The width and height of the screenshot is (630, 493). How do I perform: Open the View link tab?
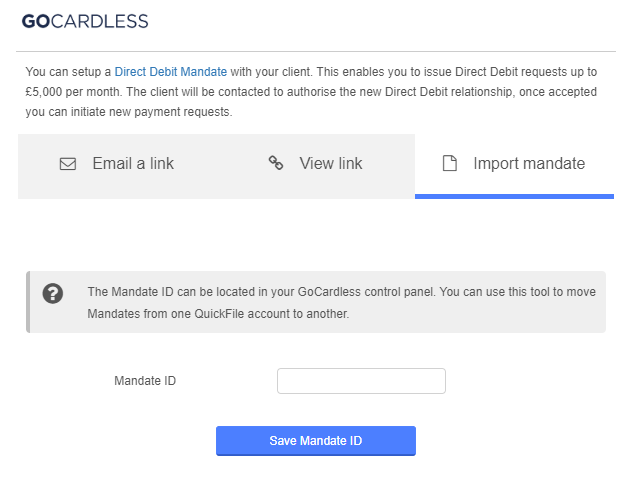click(316, 164)
